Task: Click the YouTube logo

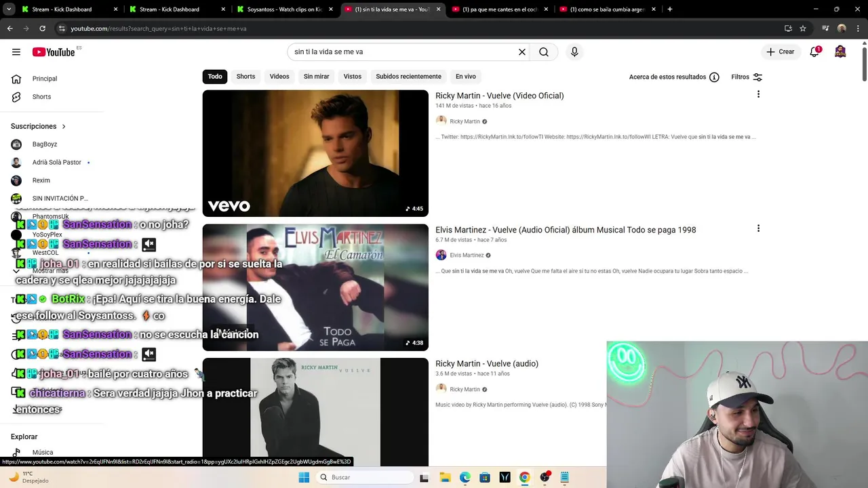Action: (54, 52)
